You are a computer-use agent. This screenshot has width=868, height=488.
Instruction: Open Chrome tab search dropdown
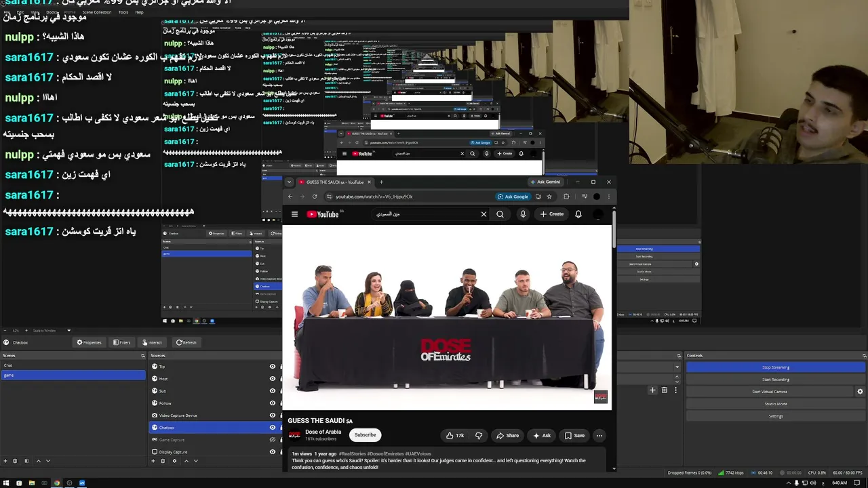pos(290,182)
